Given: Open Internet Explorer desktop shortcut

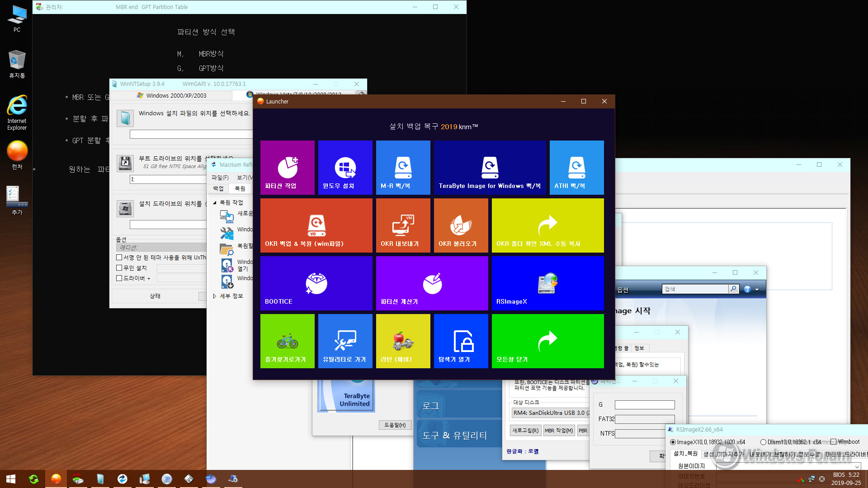Looking at the screenshot, I should point(17,113).
